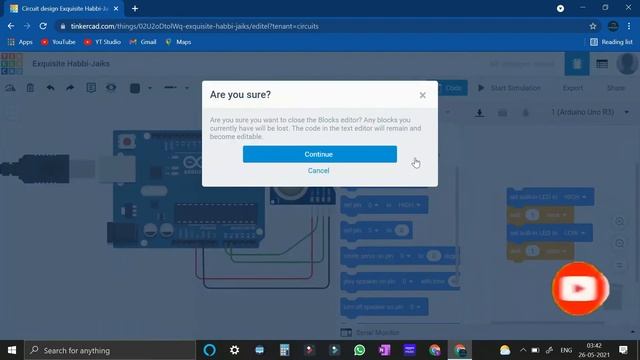Click the zoom out icon in blocks workspace
The width and height of the screenshot is (640, 360).
(619, 243)
